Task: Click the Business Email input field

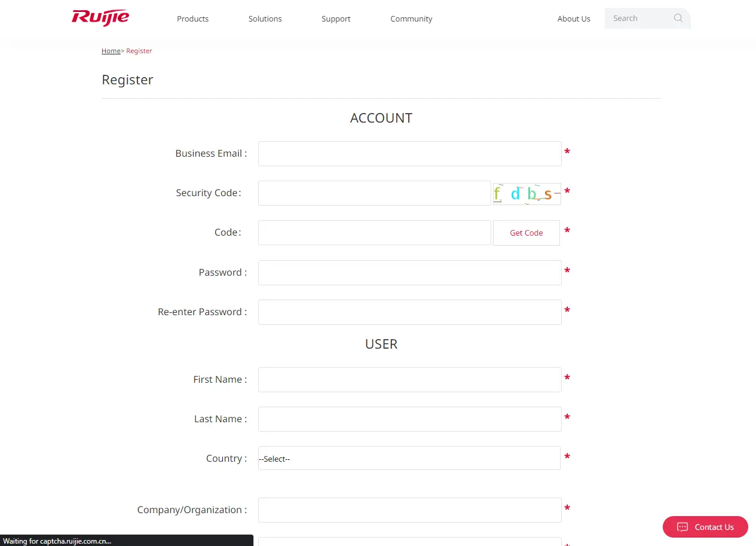Action: pyautogui.click(x=409, y=154)
